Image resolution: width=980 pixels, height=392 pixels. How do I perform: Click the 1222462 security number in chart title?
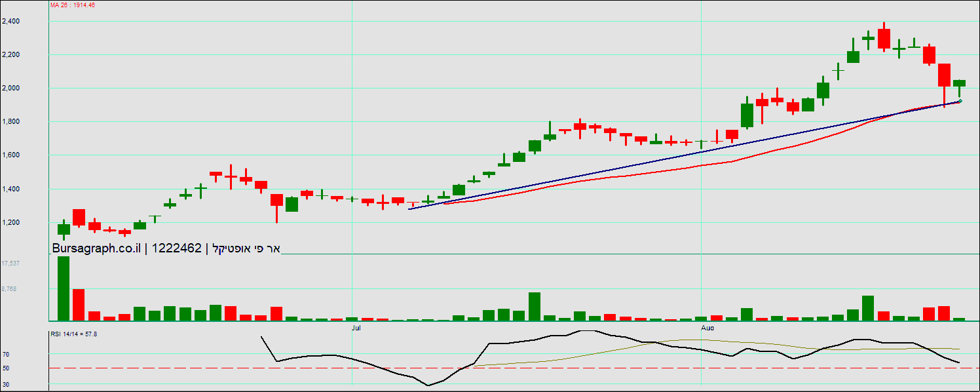(x=176, y=248)
